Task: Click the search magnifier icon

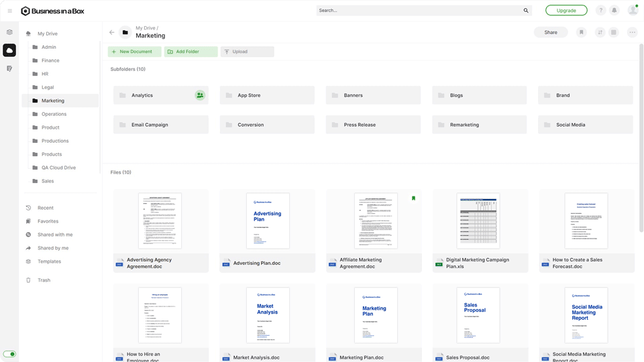Action: [526, 11]
